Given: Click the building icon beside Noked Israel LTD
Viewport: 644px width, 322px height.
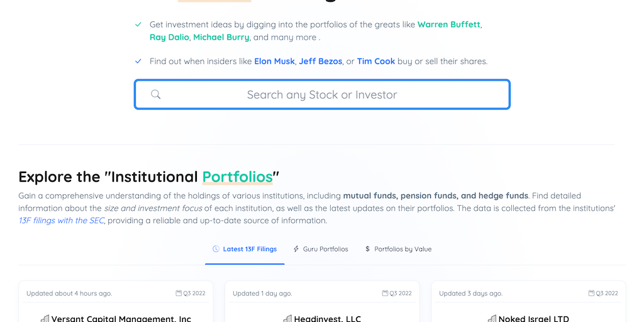Looking at the screenshot, I should point(492,319).
